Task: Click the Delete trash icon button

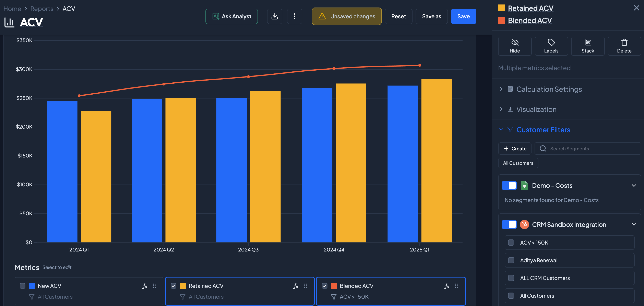Action: point(624,46)
